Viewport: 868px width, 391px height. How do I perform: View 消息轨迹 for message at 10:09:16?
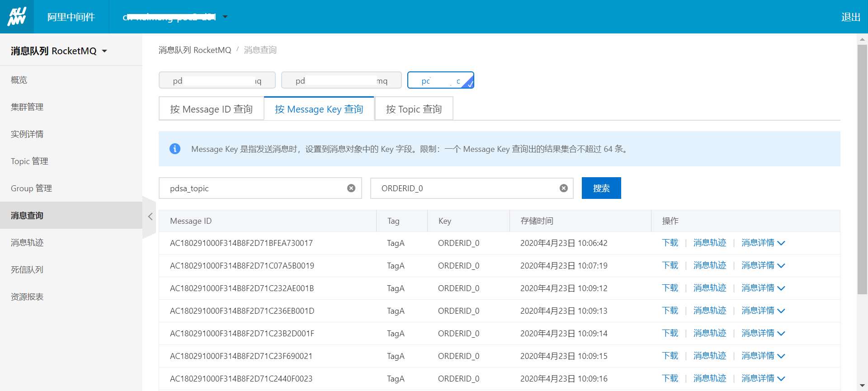[710, 378]
